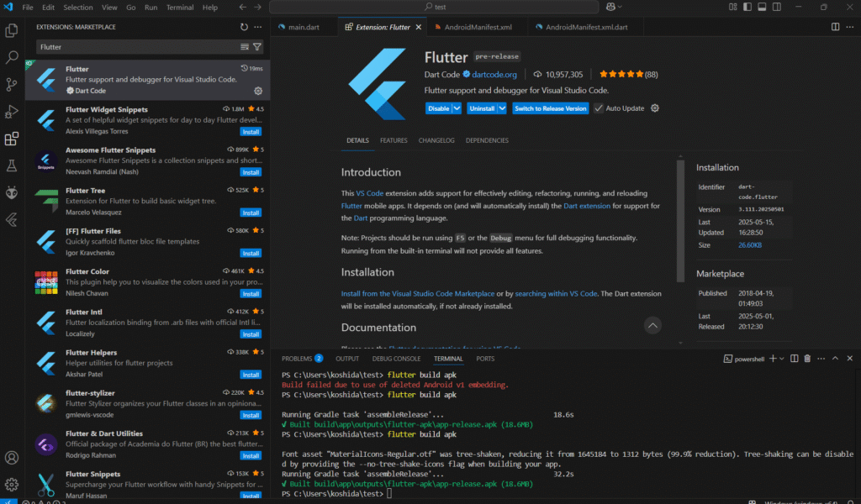Follow the Dart extension link

586,206
